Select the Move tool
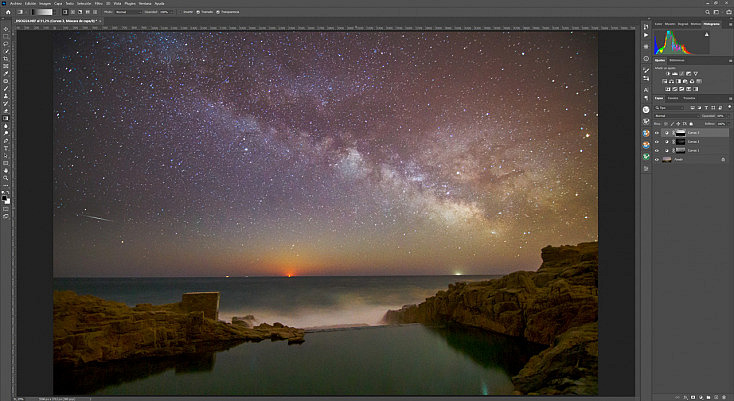 (x=5, y=29)
